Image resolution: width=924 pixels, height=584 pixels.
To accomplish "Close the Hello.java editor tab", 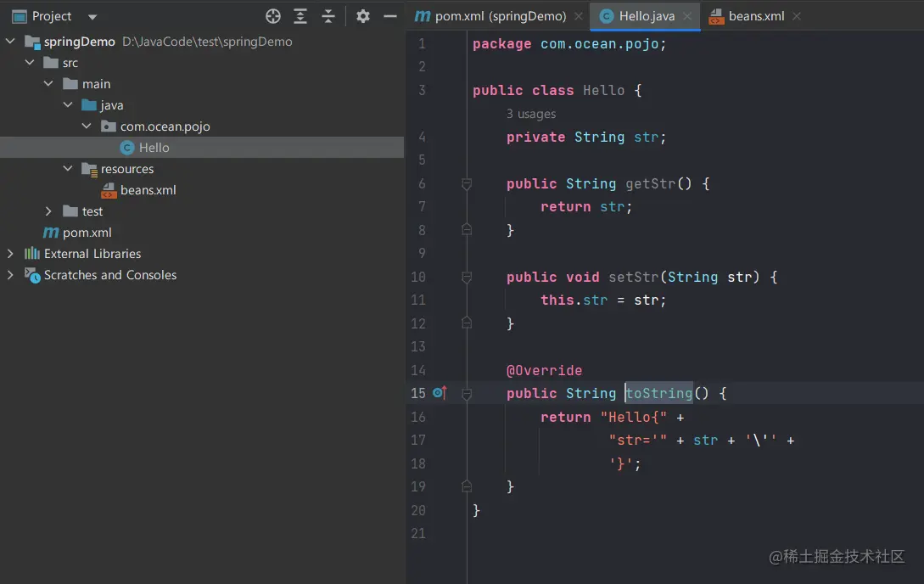I will point(687,16).
